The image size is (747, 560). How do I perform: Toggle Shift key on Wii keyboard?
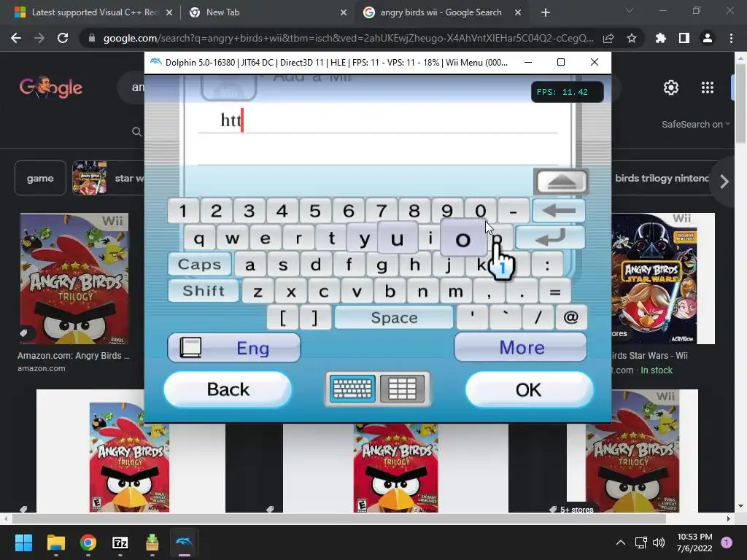[x=204, y=290]
